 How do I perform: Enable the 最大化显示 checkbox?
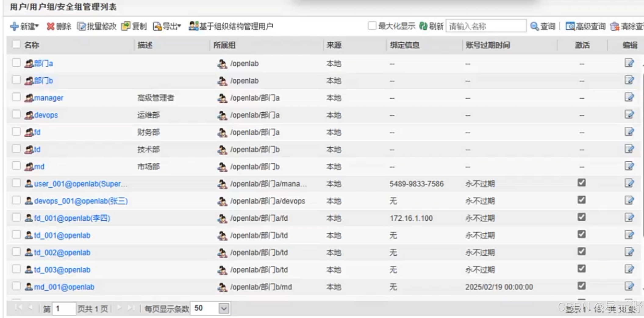pos(372,26)
